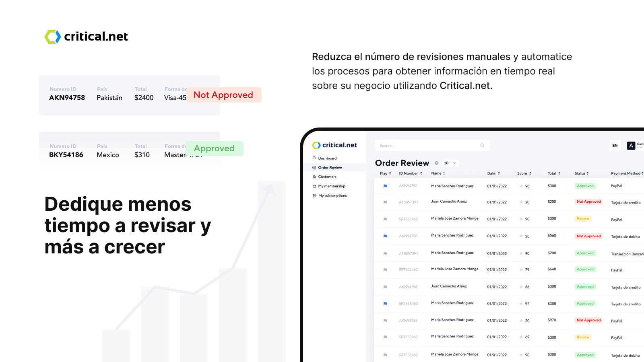Click the Review badge on score 69 row
This screenshot has height=362, width=644.
click(583, 337)
